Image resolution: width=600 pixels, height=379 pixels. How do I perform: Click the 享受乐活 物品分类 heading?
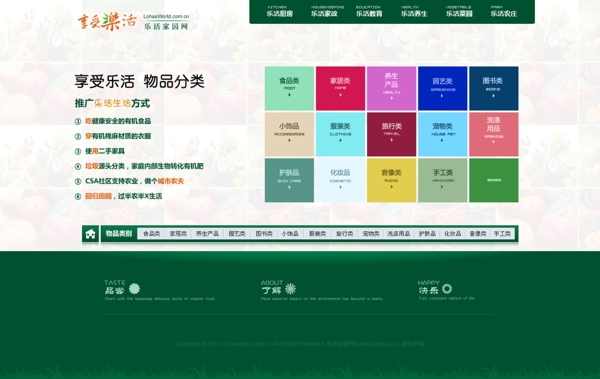(139, 82)
